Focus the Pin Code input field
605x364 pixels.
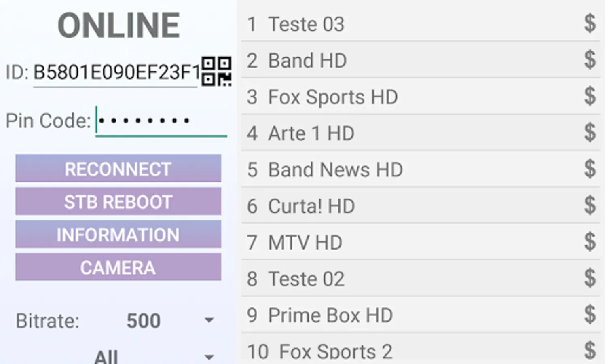(x=161, y=121)
